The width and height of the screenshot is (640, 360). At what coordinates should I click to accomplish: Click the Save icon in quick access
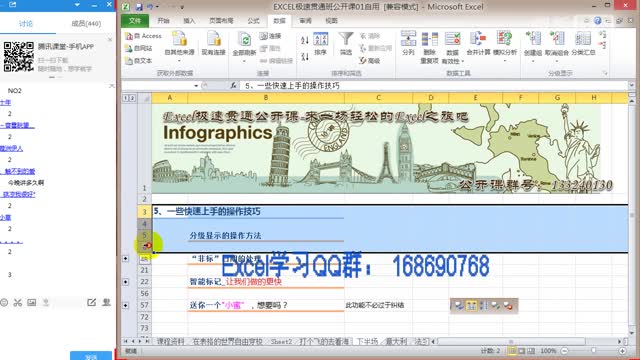[139, 7]
